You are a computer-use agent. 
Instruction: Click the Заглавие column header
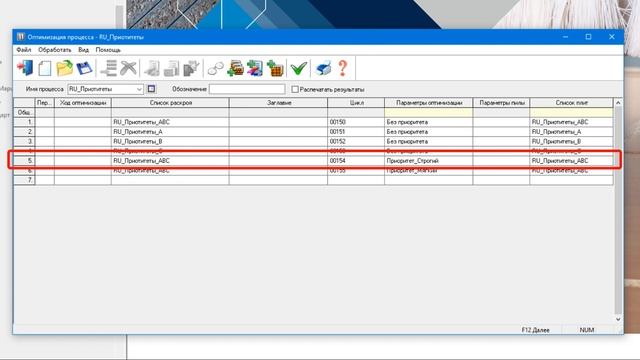point(278,103)
